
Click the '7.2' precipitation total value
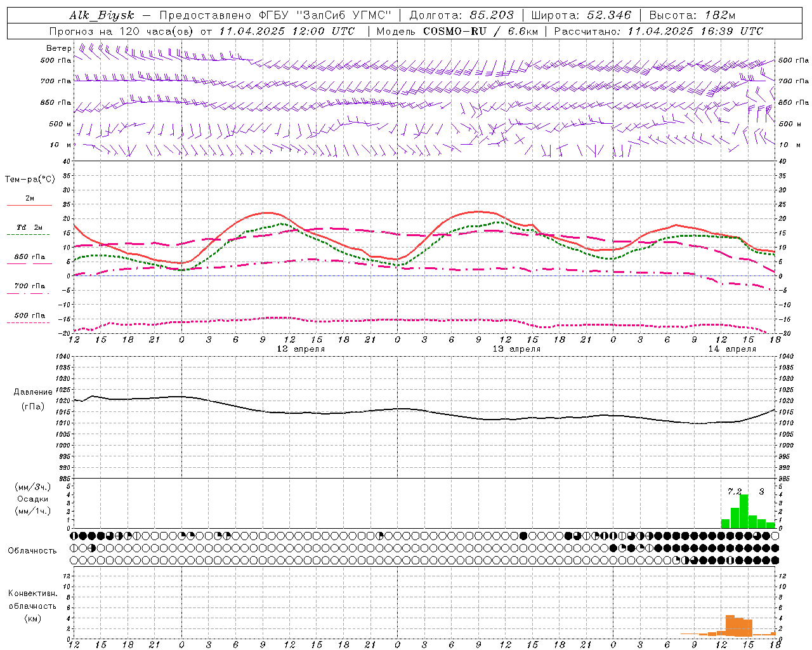pyautogui.click(x=735, y=491)
